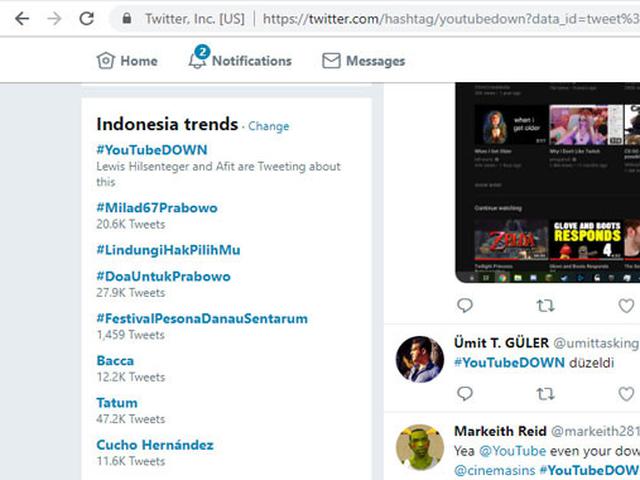Retweet the tweet with the screenshot image
The width and height of the screenshot is (640, 480).
tap(545, 305)
